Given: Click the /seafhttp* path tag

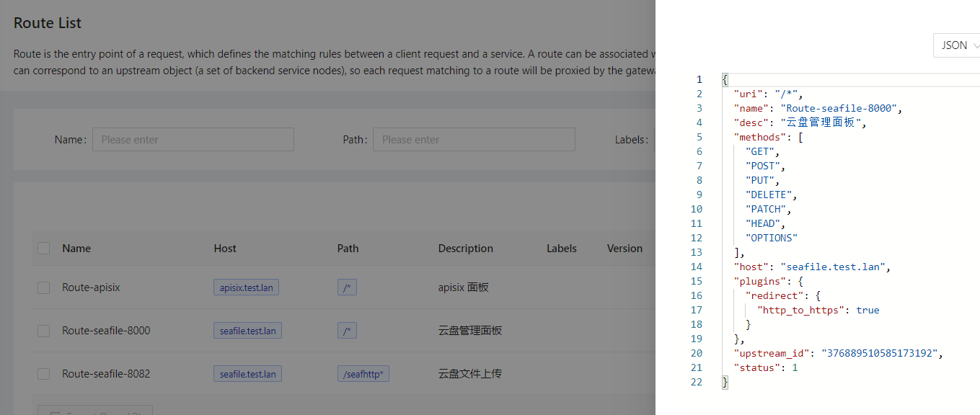Looking at the screenshot, I should [x=363, y=374].
